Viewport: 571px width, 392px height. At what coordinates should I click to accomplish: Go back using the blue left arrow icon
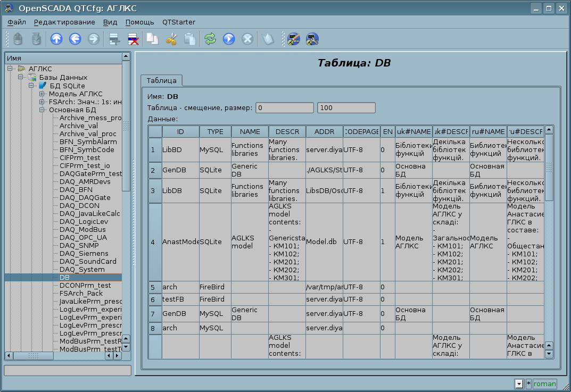[75, 39]
